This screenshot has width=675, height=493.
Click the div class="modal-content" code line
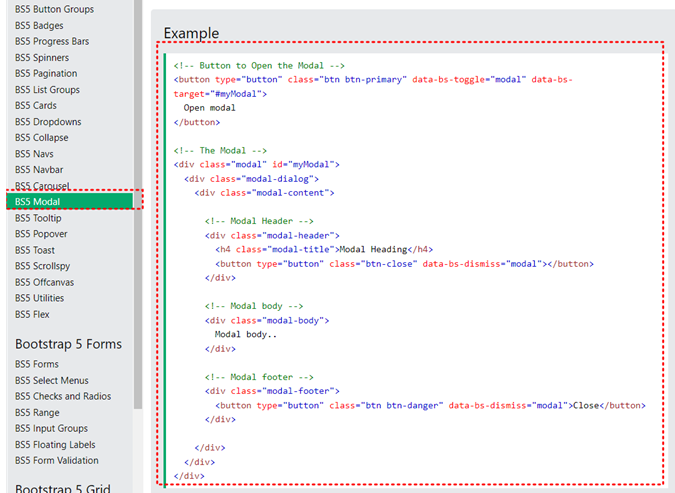(264, 192)
